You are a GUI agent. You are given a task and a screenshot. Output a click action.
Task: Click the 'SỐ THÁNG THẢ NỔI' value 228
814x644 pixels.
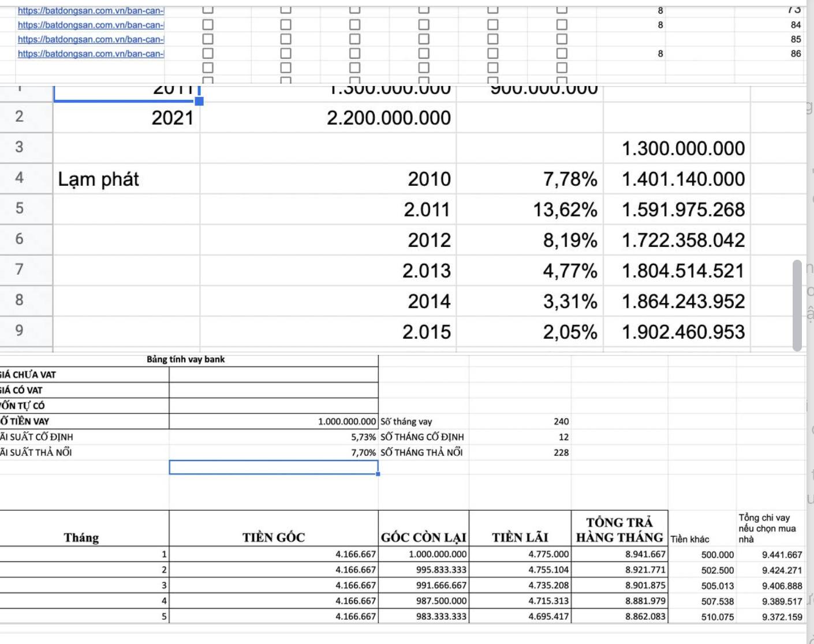click(520, 452)
